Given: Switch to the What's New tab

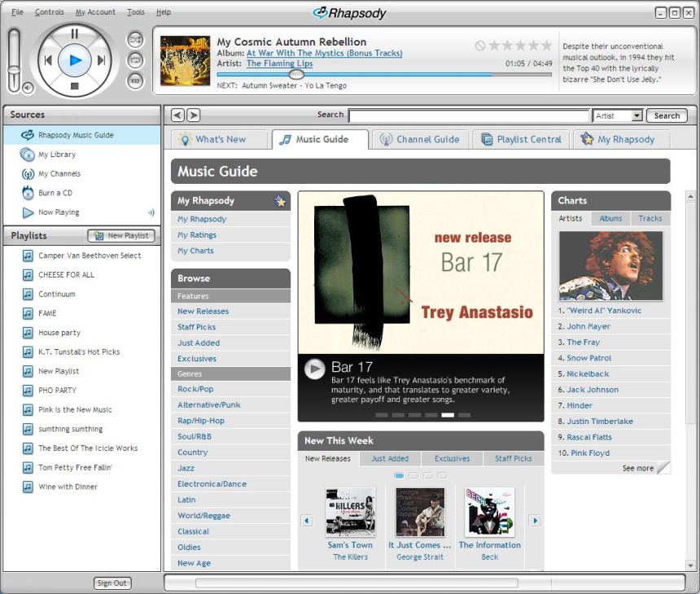Looking at the screenshot, I should point(220,139).
